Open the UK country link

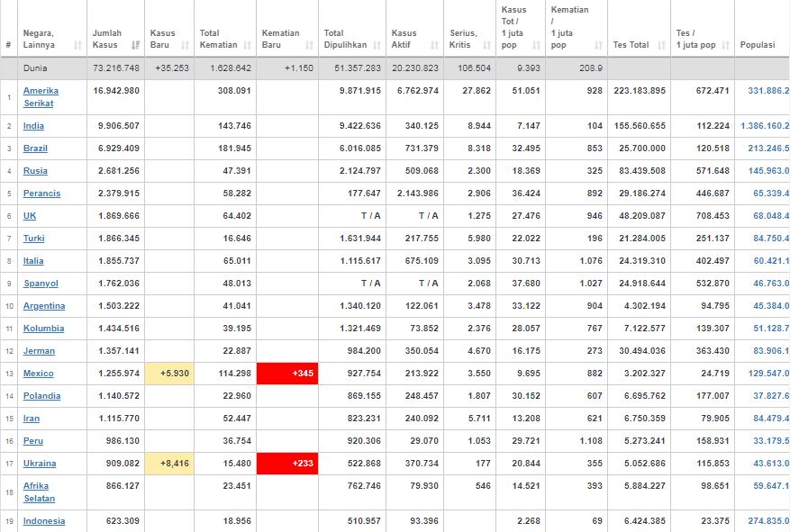30,216
